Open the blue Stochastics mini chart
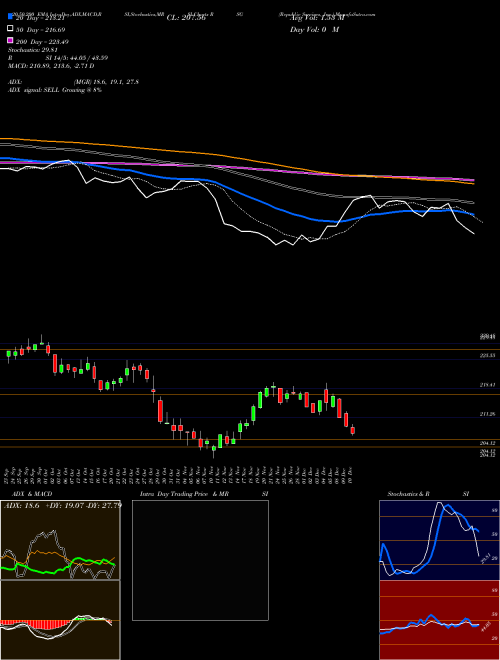Screen dimensions: 500x660 (439, 540)
